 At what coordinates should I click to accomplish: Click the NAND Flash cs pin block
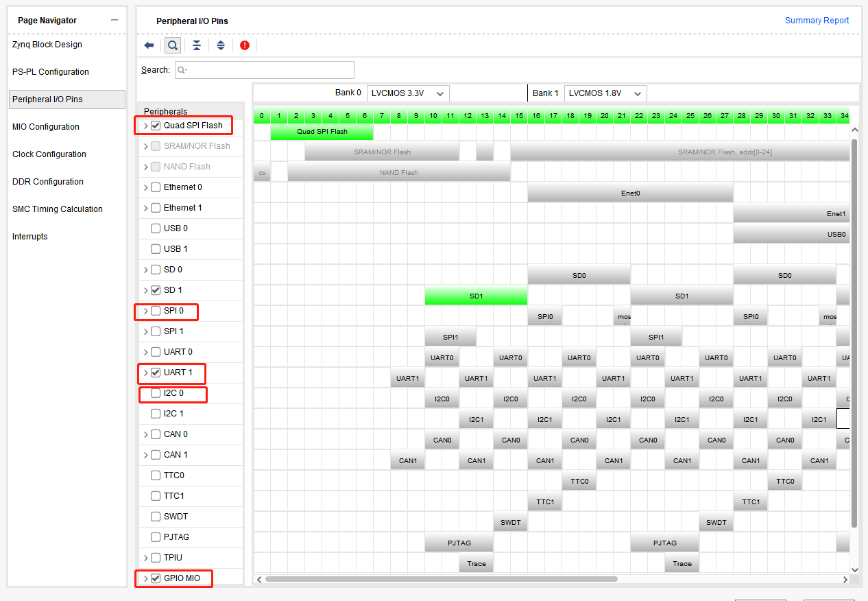(x=262, y=172)
